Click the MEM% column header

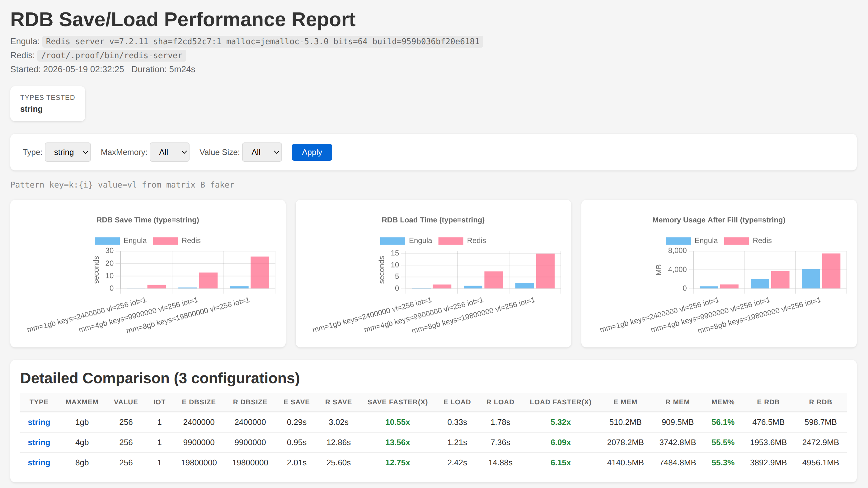click(x=723, y=402)
